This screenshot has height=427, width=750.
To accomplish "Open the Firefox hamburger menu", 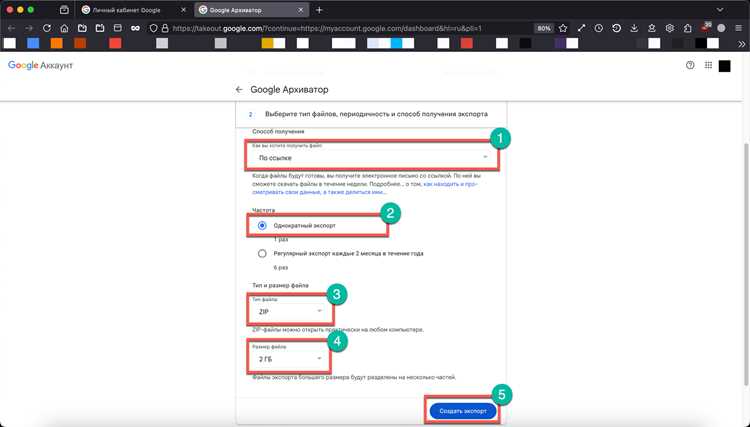I will point(739,28).
